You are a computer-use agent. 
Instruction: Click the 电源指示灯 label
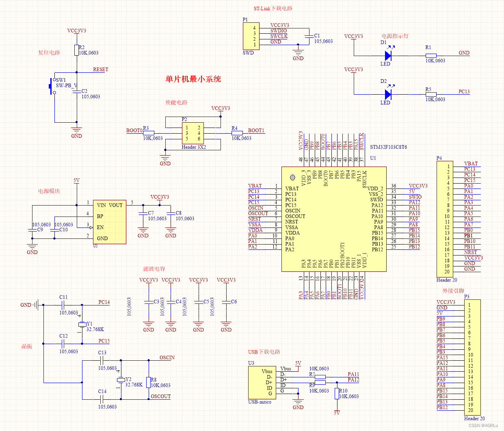(395, 36)
